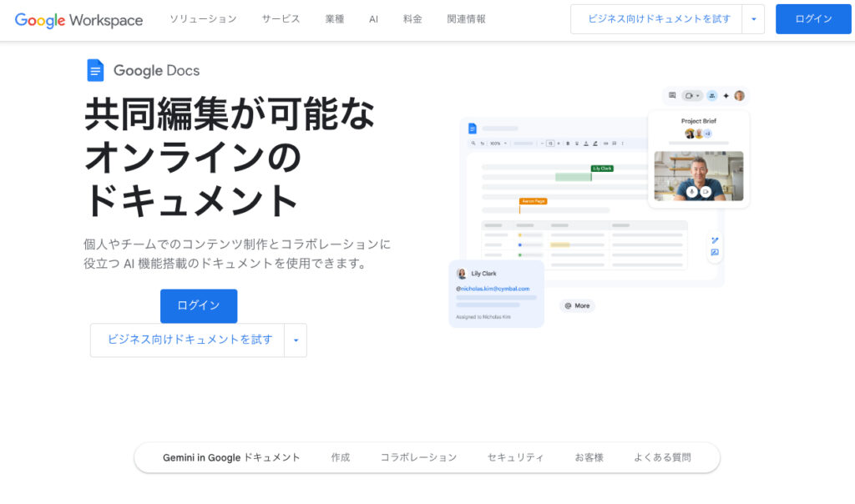Click the Project Brief title text
The width and height of the screenshot is (855, 504).
(x=699, y=121)
